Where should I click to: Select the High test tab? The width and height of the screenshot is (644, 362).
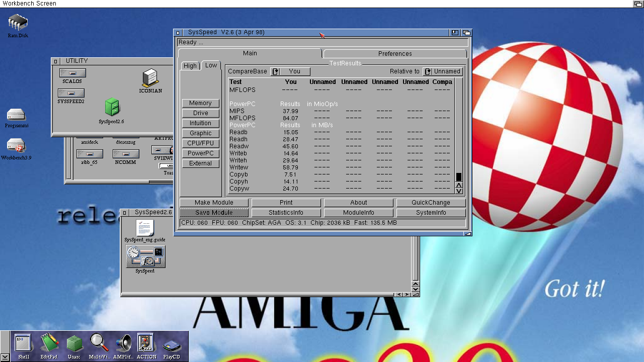[190, 66]
